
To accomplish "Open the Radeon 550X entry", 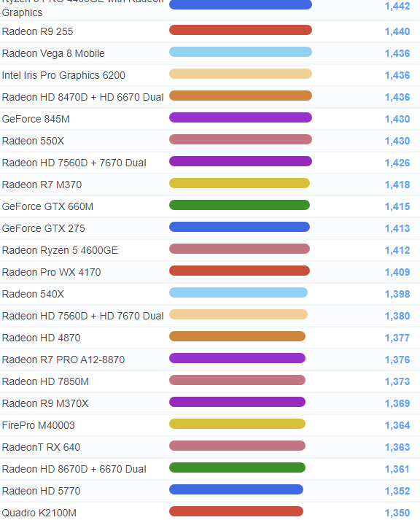I will [33, 141].
